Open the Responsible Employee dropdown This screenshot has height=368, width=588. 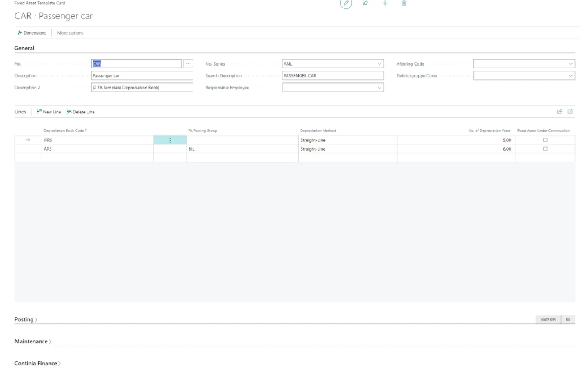379,88
